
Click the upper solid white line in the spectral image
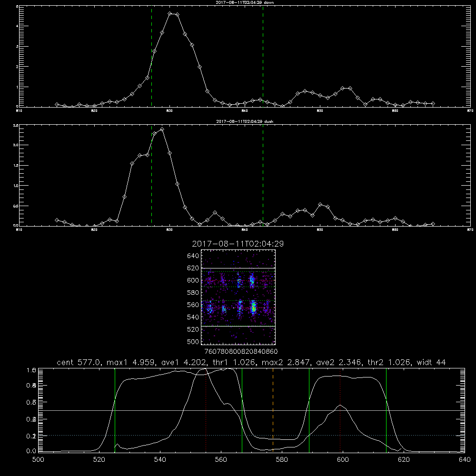coord(238,268)
